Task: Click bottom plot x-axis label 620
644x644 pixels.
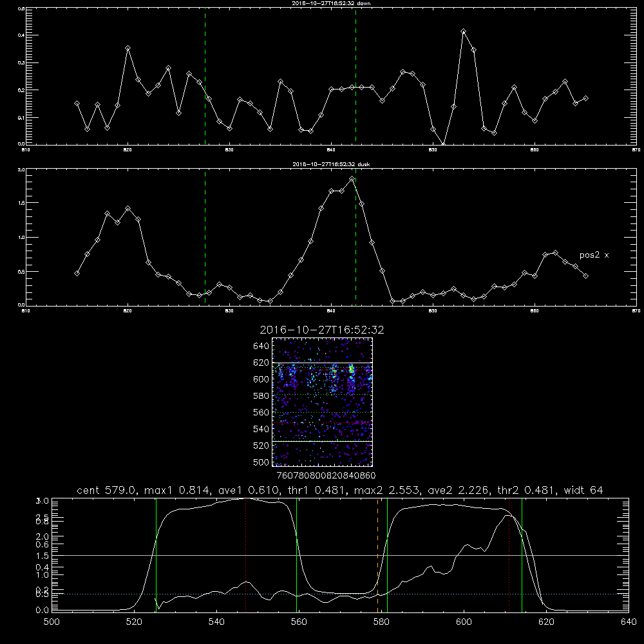Action: tap(547, 622)
